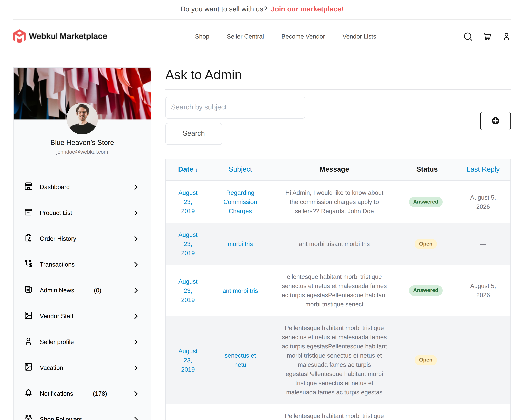Click the plus icon to add new query
Screen dimensions: 524x420
click(495, 121)
